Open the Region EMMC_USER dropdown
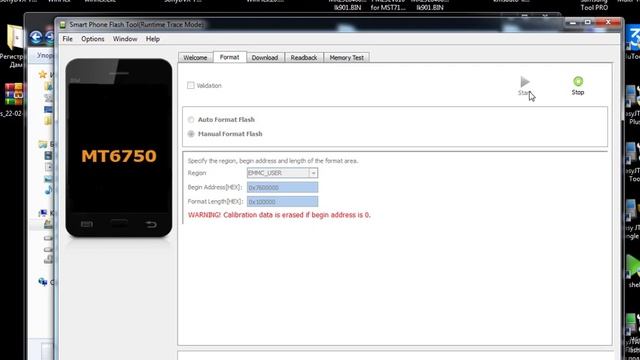The image size is (640, 360). click(313, 173)
